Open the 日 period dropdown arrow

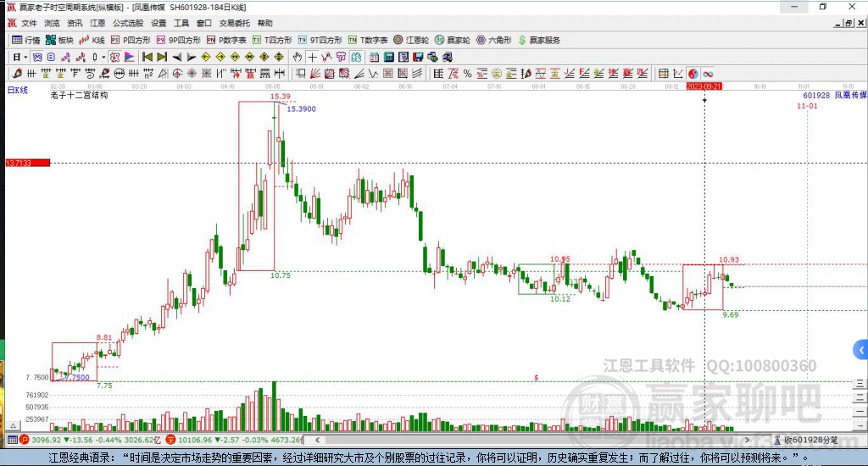[x=25, y=57]
